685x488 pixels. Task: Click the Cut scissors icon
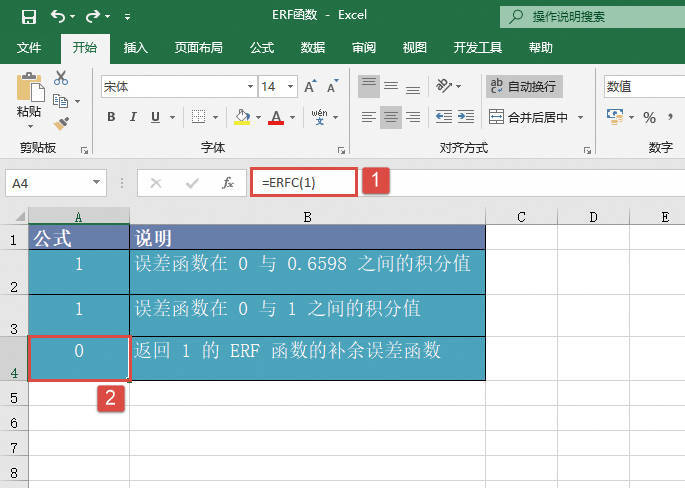coord(61,77)
